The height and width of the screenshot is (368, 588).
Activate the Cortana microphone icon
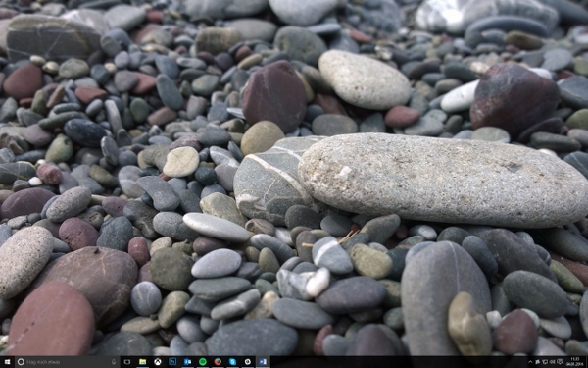(x=114, y=362)
